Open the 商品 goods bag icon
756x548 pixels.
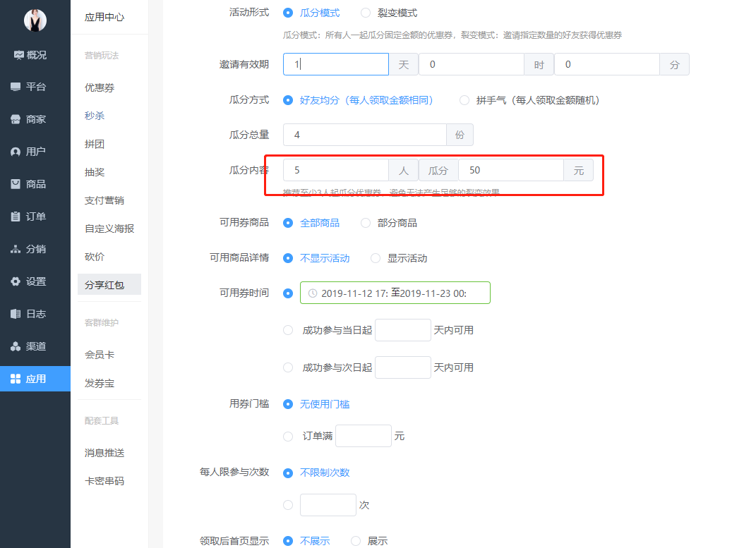16,184
